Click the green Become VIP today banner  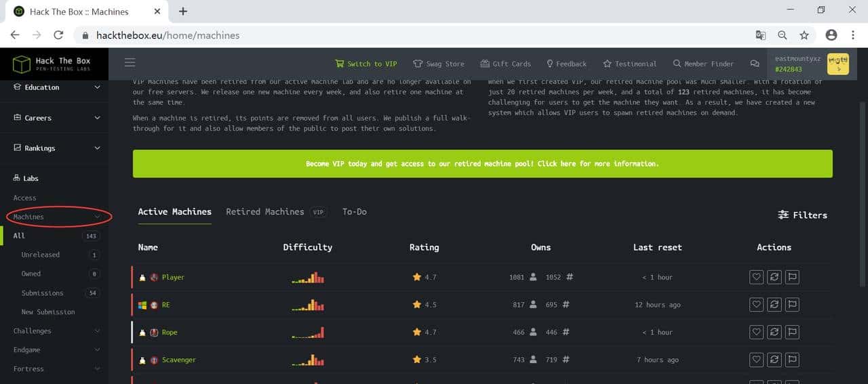[482, 164]
